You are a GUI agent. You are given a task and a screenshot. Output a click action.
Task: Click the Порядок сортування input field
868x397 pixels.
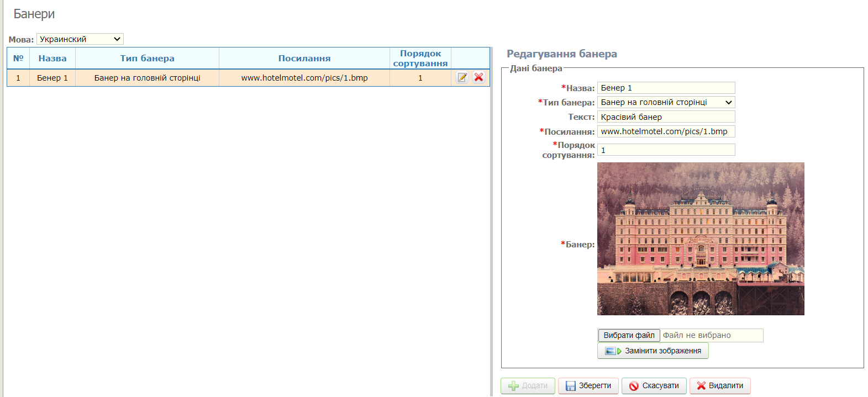[x=666, y=150]
